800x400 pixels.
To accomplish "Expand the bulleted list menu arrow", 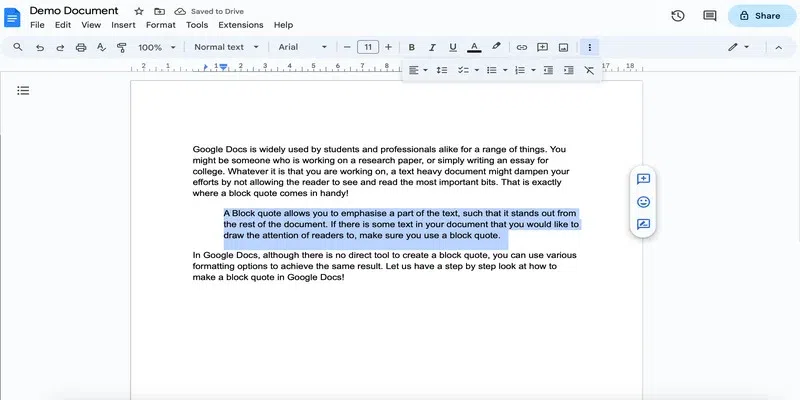I will (x=505, y=70).
